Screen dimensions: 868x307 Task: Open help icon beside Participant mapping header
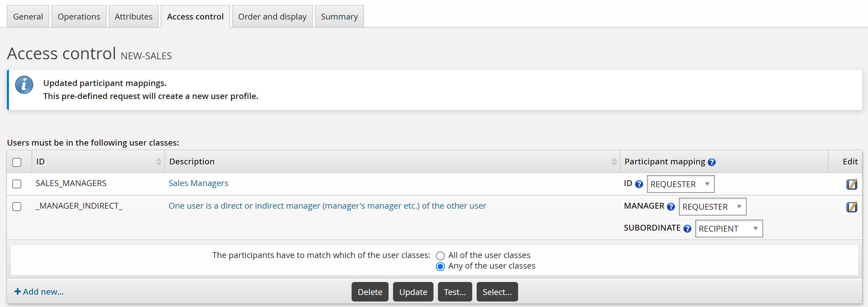(712, 162)
